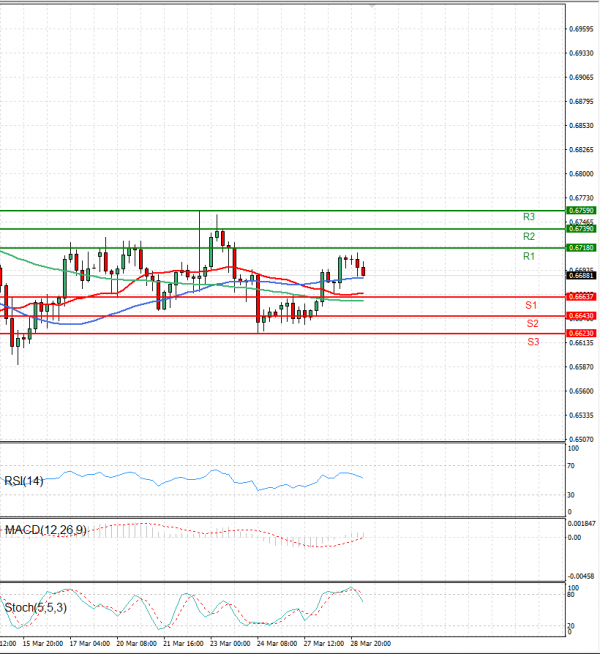Viewport: 600px width, 654px height.
Task: Click the R1 resistance label
Action: 529,256
